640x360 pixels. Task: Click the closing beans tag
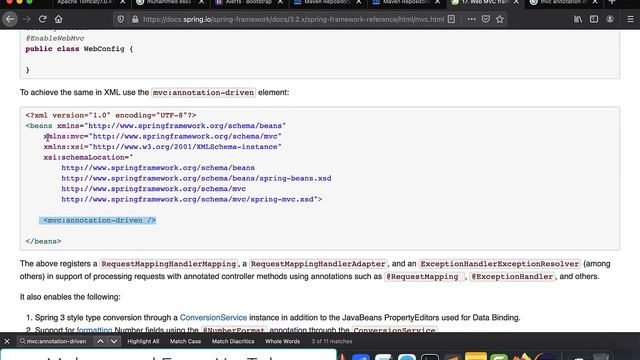(x=43, y=241)
